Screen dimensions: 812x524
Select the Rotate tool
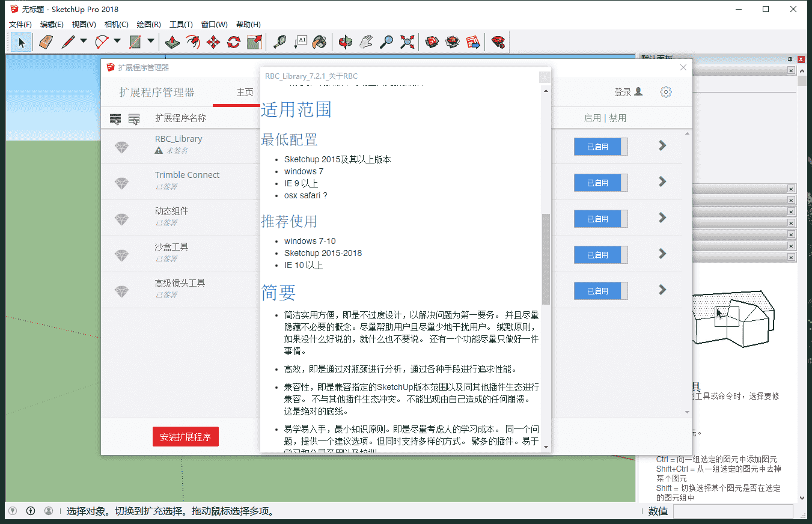coord(234,42)
